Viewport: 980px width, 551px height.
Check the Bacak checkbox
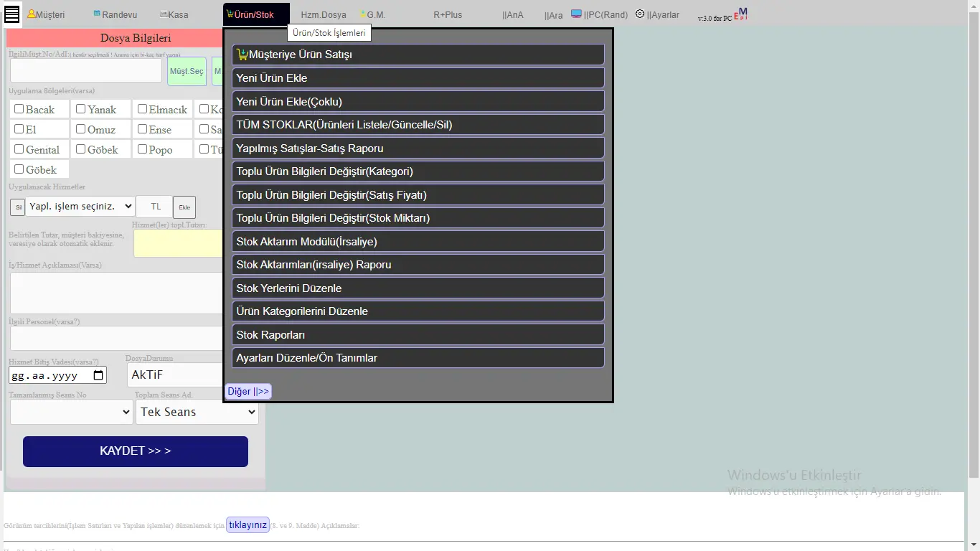[x=19, y=109]
